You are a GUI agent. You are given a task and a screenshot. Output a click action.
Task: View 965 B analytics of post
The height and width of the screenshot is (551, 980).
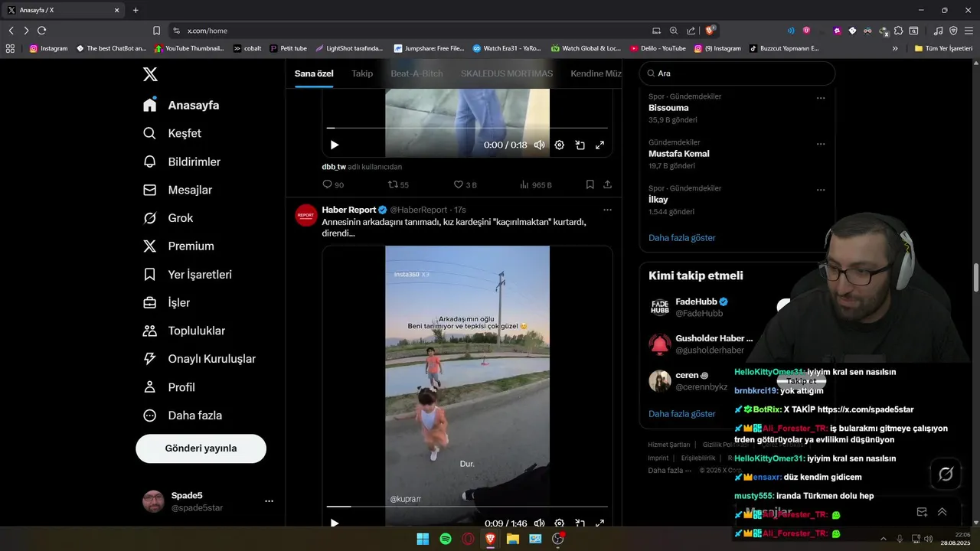(x=536, y=184)
